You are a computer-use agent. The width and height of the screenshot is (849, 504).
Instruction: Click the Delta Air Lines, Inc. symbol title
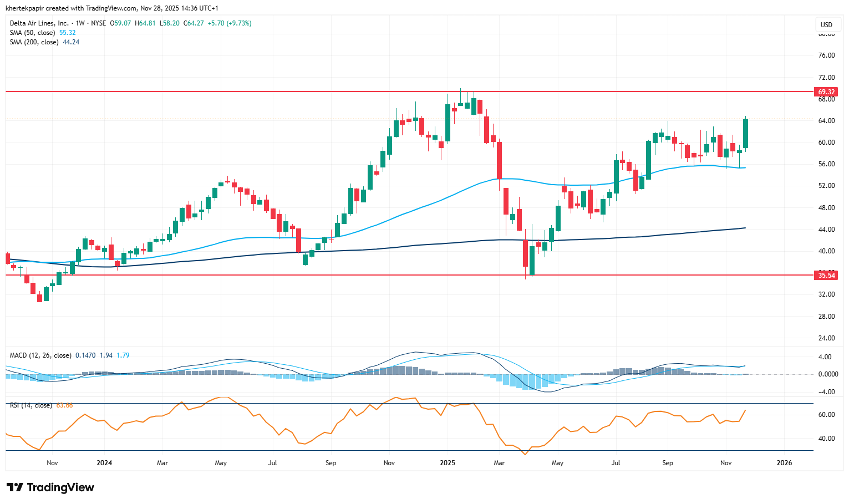pos(39,23)
